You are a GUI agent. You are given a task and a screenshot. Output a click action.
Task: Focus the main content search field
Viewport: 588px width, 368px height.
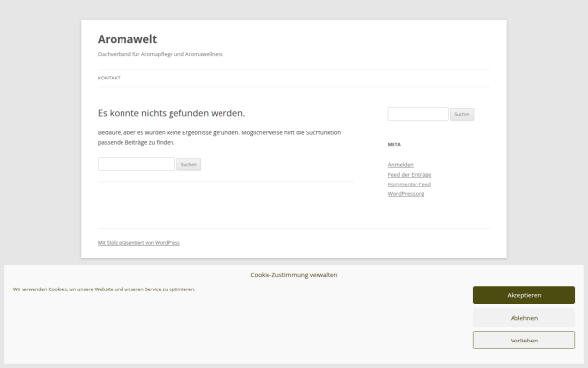136,164
